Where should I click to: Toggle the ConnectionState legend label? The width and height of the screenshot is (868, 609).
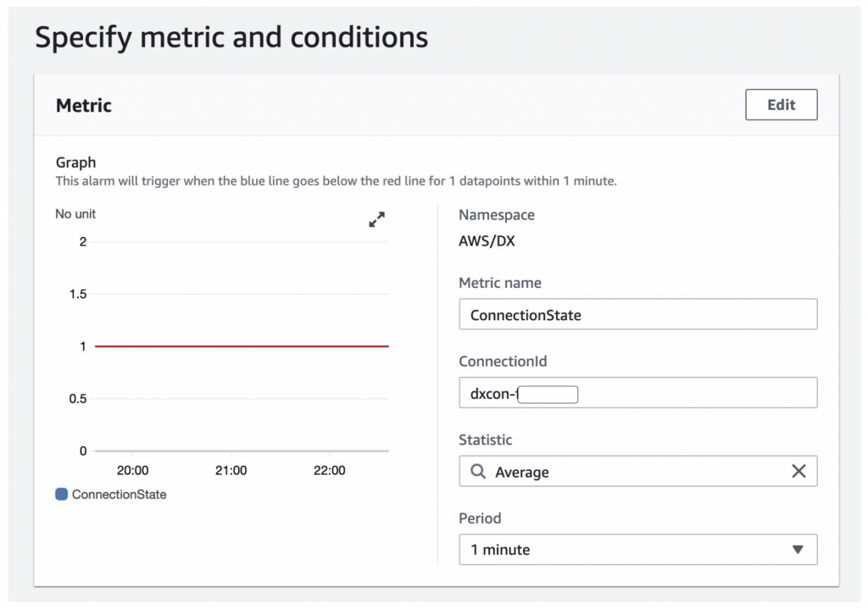click(119, 495)
